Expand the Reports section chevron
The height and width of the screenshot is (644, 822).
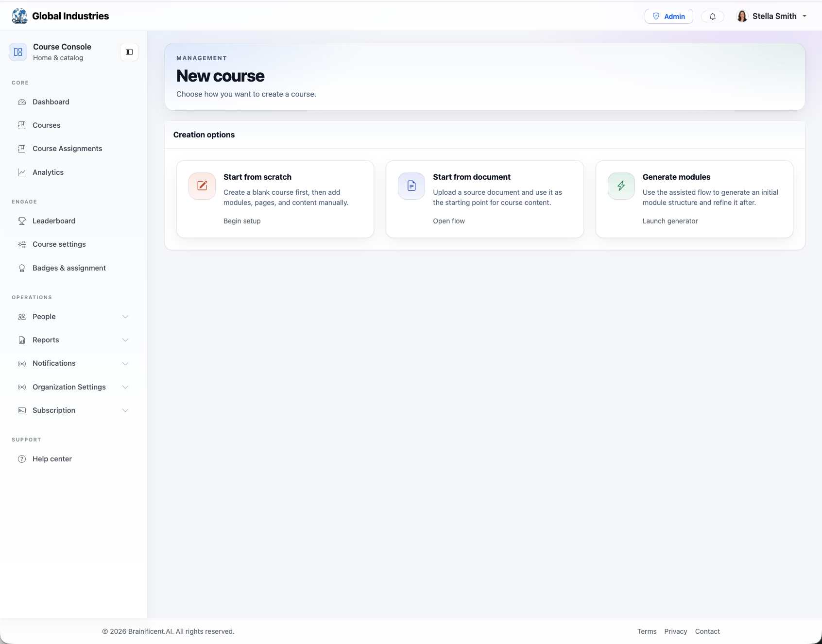click(x=125, y=340)
